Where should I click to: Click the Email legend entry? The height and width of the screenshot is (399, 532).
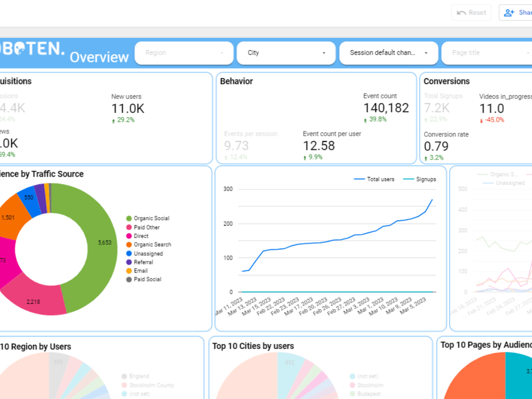click(x=137, y=271)
